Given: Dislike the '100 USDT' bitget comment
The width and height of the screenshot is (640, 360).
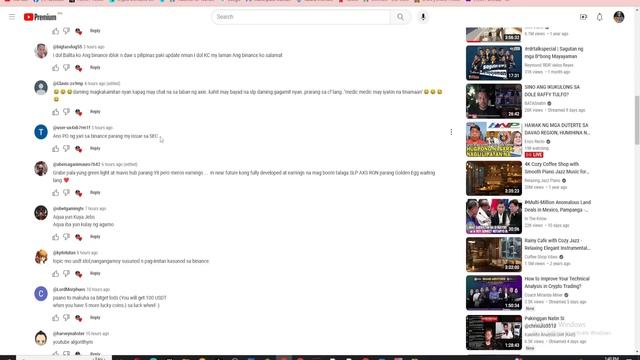Looking at the screenshot, I should tap(67, 318).
